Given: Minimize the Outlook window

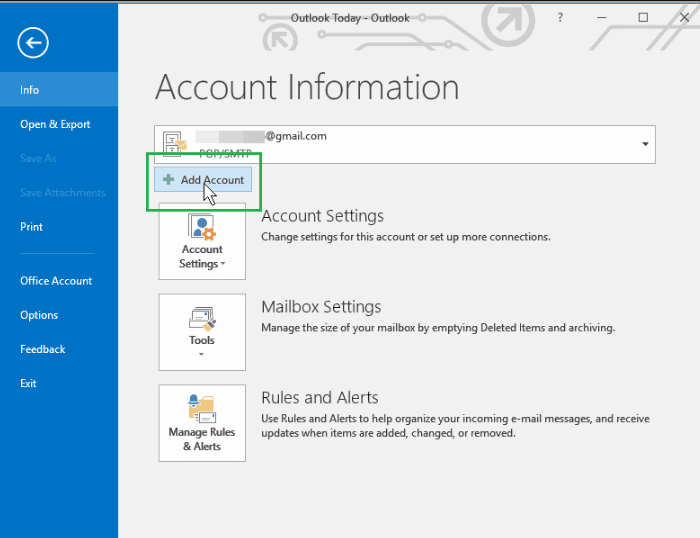Looking at the screenshot, I should [600, 17].
